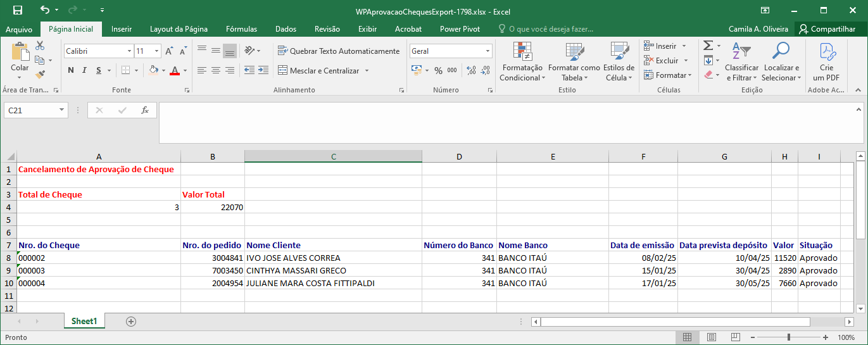Increase font size with the larger A icon
Screen dimensions: 868x345
pos(169,51)
